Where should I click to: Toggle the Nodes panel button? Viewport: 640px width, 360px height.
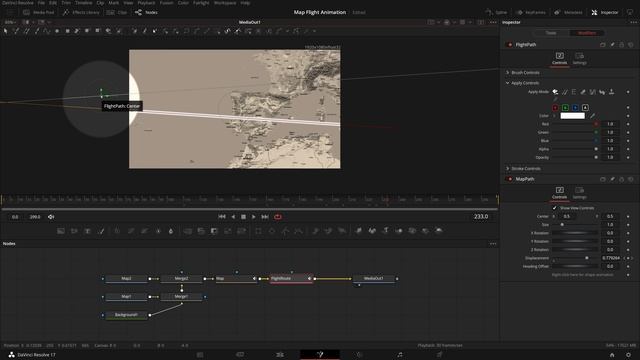(147, 12)
